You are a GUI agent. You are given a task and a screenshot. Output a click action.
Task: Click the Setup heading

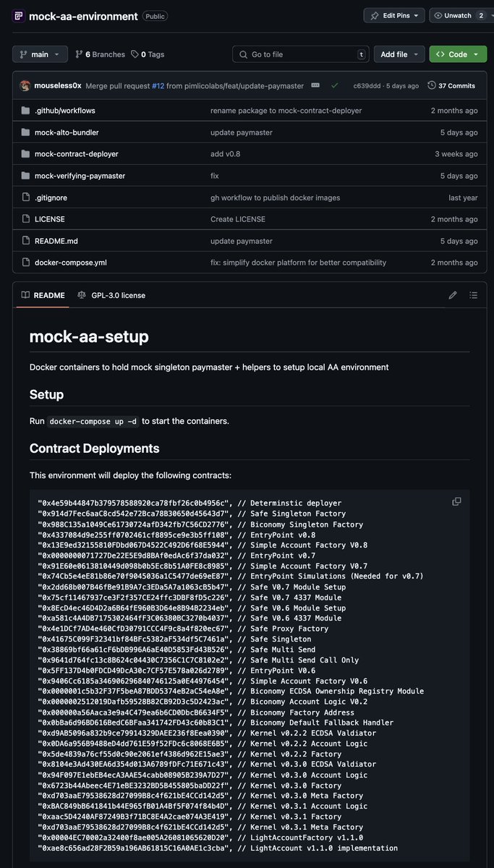pos(46,394)
